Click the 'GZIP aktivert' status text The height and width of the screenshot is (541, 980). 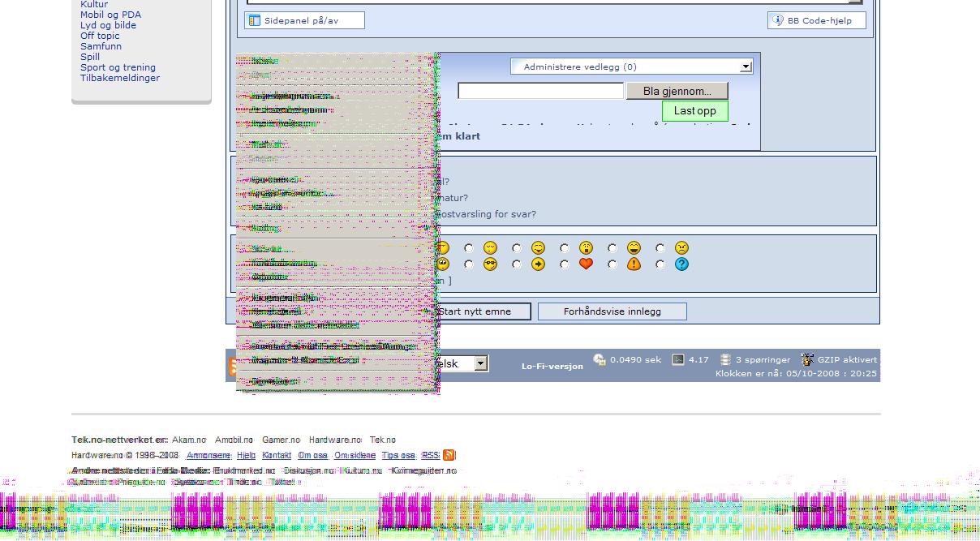847,359
